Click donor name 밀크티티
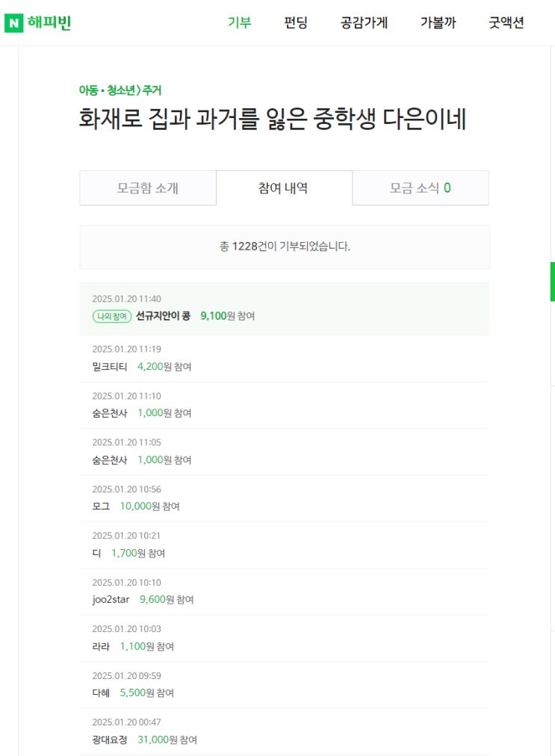The image size is (555, 756). pos(110,367)
